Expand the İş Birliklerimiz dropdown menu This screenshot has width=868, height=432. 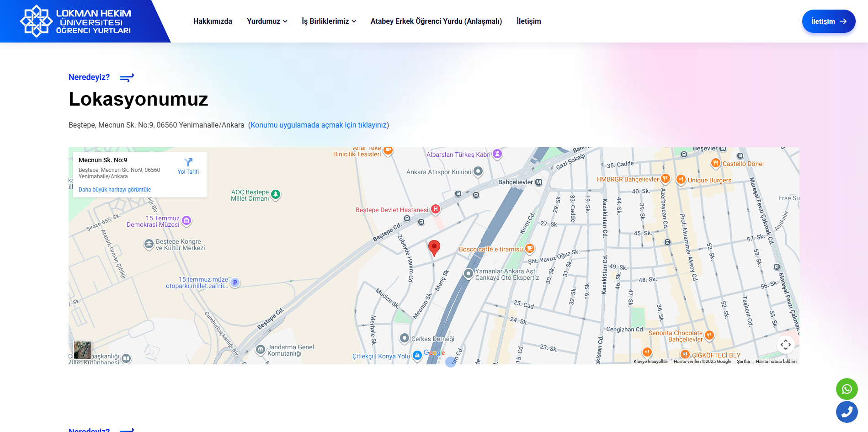329,21
